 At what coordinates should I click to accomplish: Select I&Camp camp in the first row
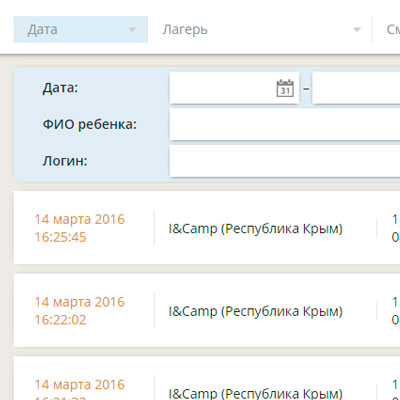pos(256,229)
